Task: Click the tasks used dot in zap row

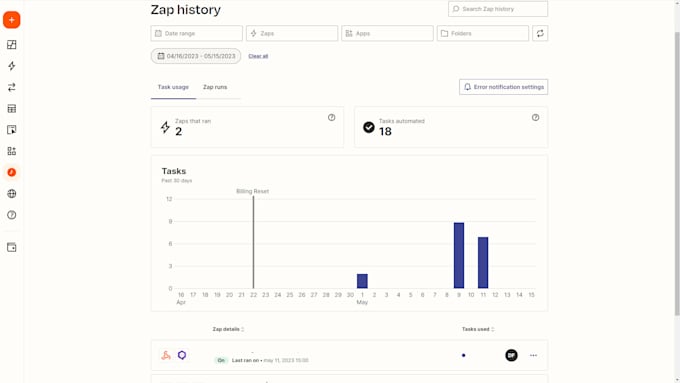Action: pyautogui.click(x=464, y=355)
